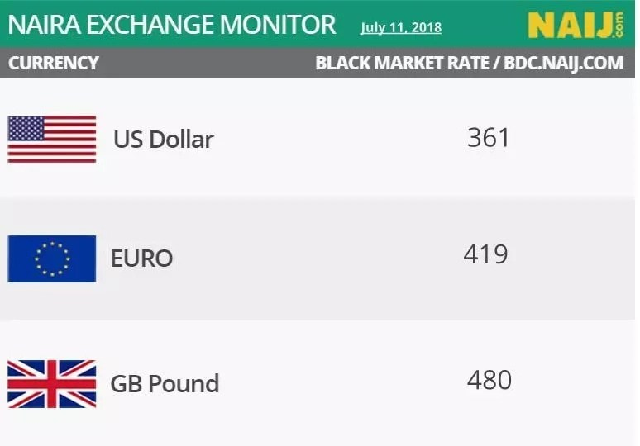Select the BLACK MARKET RATE column header

tap(400, 63)
